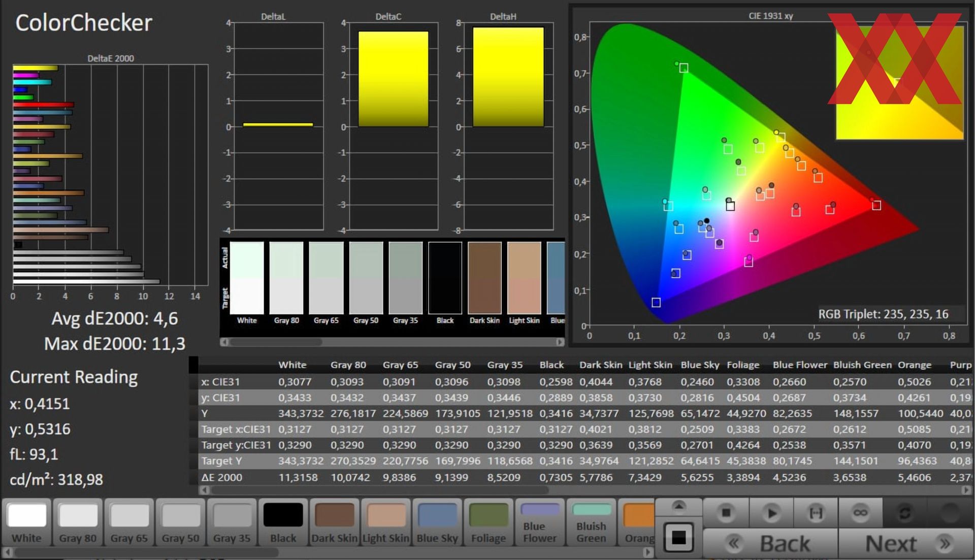Select the White color patch button
Viewport: 975px width, 560px height.
pyautogui.click(x=27, y=522)
